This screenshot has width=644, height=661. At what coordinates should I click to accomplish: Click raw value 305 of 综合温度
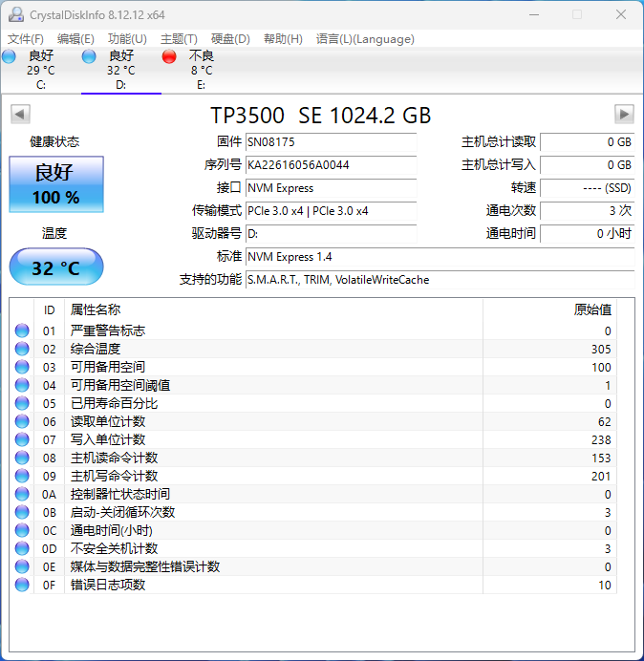(x=601, y=349)
